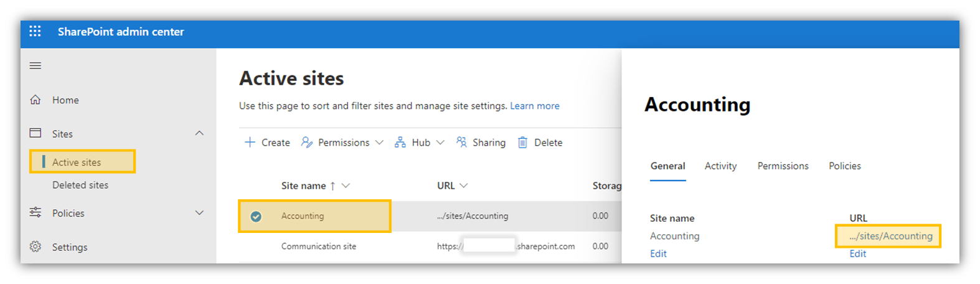This screenshot has height=284, width=980.
Task: Open the Hub dropdown arrow
Action: (x=440, y=143)
